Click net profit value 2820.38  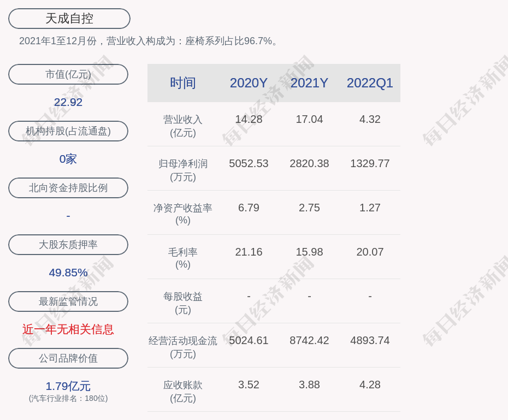pyautogui.click(x=309, y=163)
